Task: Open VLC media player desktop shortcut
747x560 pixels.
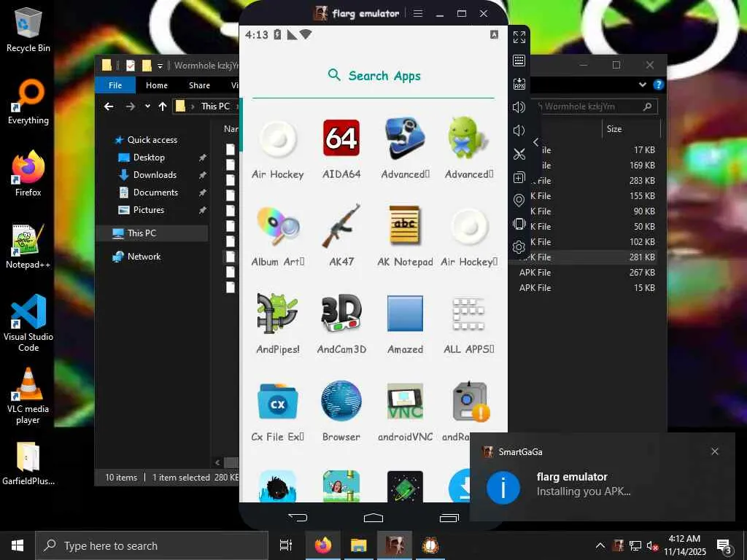Action: coord(28,396)
